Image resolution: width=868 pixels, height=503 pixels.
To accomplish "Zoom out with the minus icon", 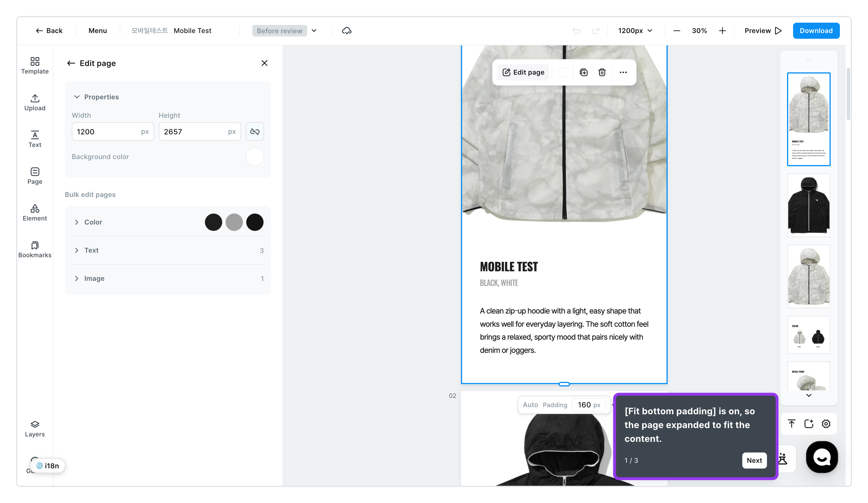I will pos(677,31).
